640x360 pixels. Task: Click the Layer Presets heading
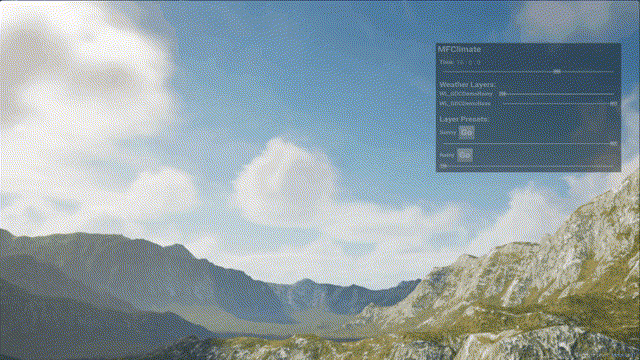[x=464, y=119]
